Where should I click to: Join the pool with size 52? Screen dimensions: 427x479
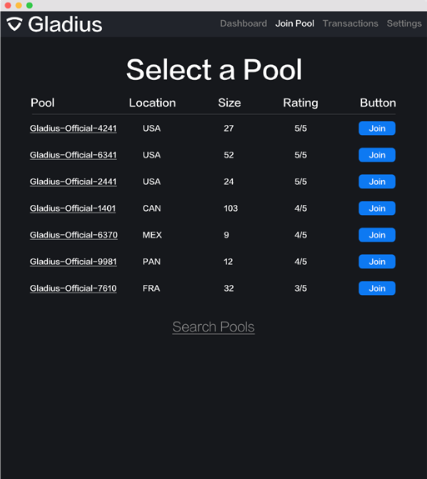pos(377,155)
